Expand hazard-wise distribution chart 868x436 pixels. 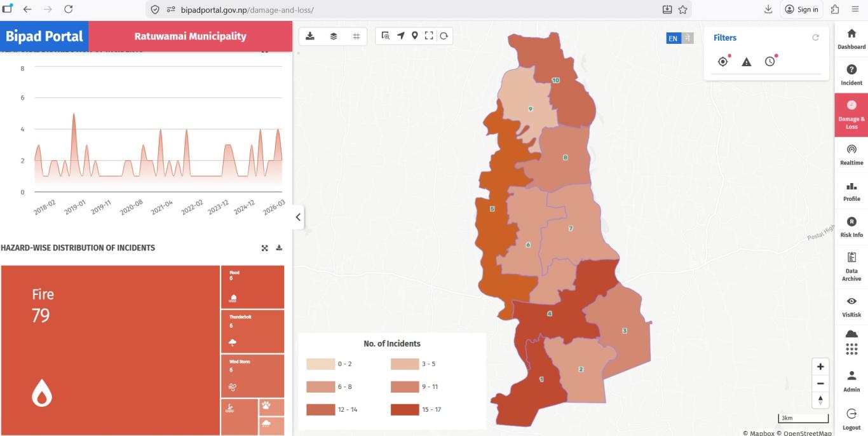tap(264, 248)
